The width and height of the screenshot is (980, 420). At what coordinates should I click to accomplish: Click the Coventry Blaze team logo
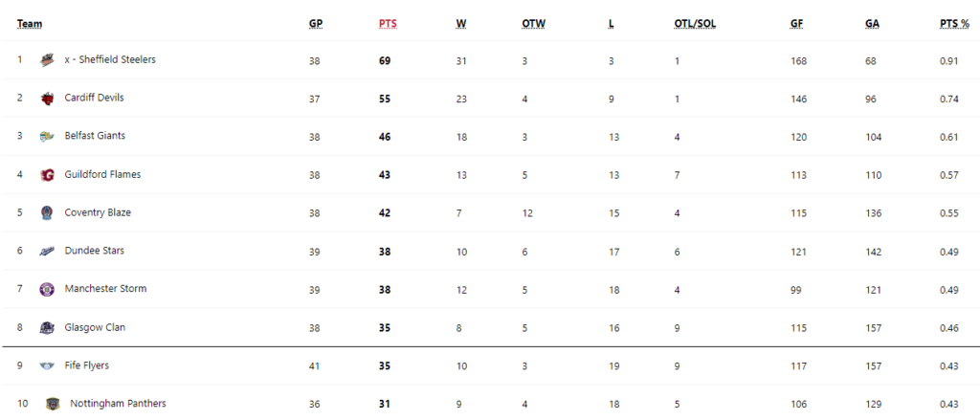pos(47,213)
